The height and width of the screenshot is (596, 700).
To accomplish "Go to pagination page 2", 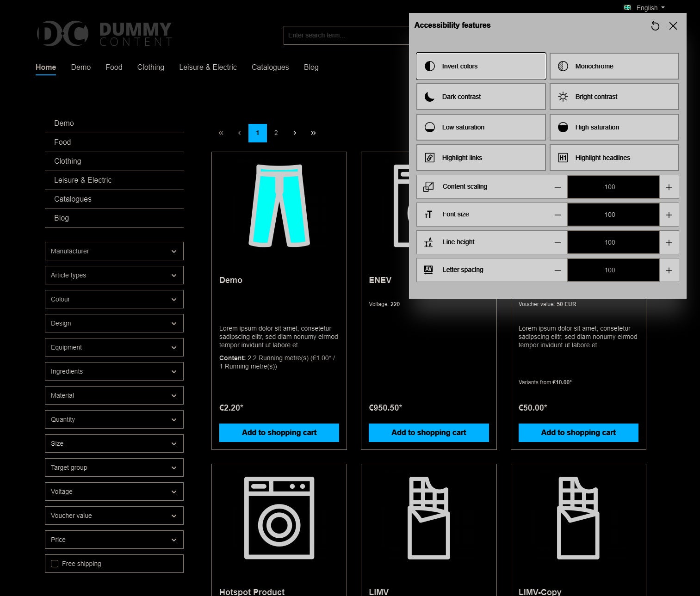I will [x=276, y=133].
